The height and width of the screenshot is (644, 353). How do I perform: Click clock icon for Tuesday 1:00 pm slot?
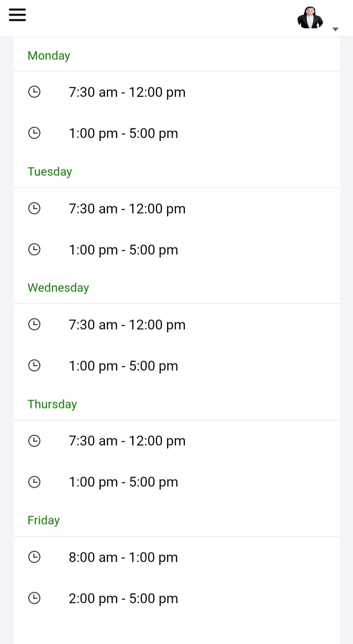click(34, 249)
